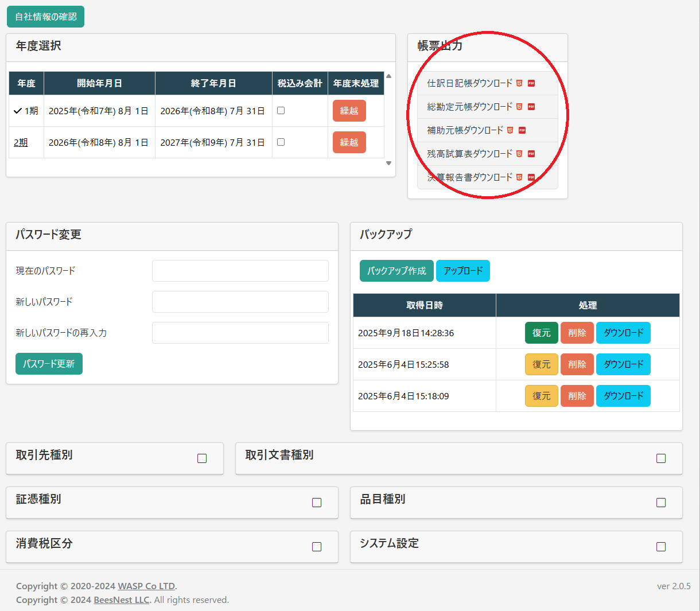This screenshot has width=700, height=611.
Task: Click HTML5 icon for 補助元帳ダウンロード
Action: point(510,130)
